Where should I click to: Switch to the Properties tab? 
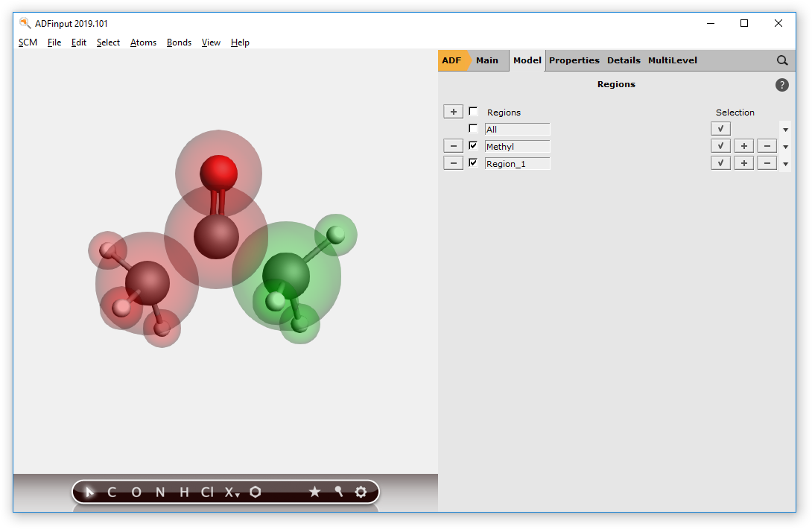[574, 60]
